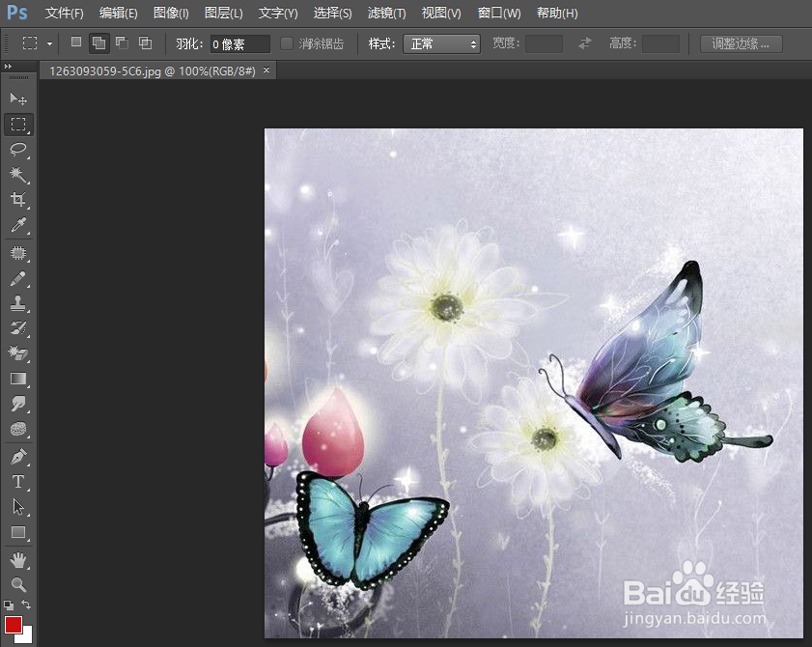Select the Rectangle shape tool
The image size is (812, 647).
[18, 532]
